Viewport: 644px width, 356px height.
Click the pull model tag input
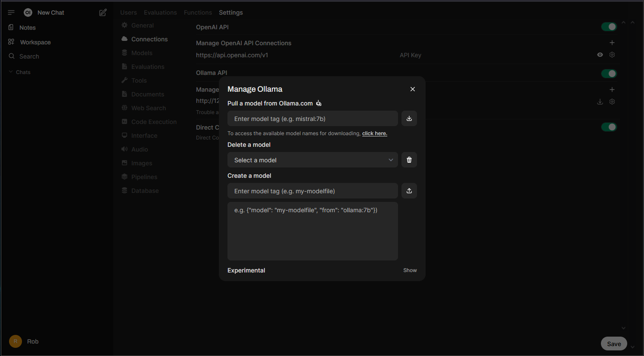click(313, 118)
